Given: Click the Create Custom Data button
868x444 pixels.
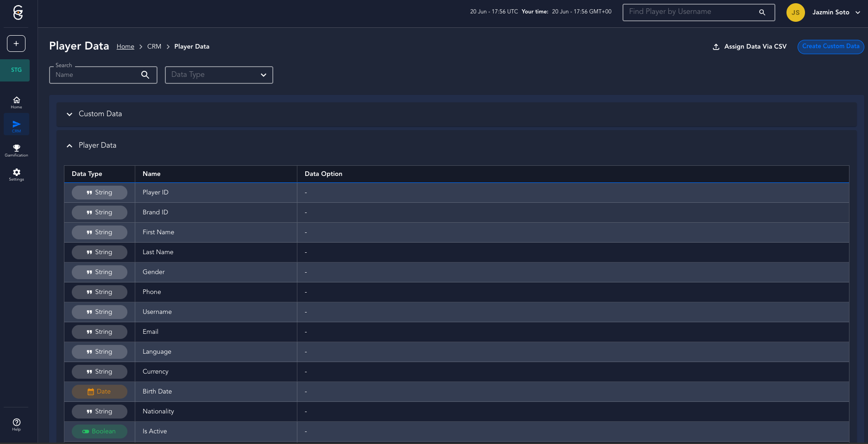Looking at the screenshot, I should [x=830, y=47].
